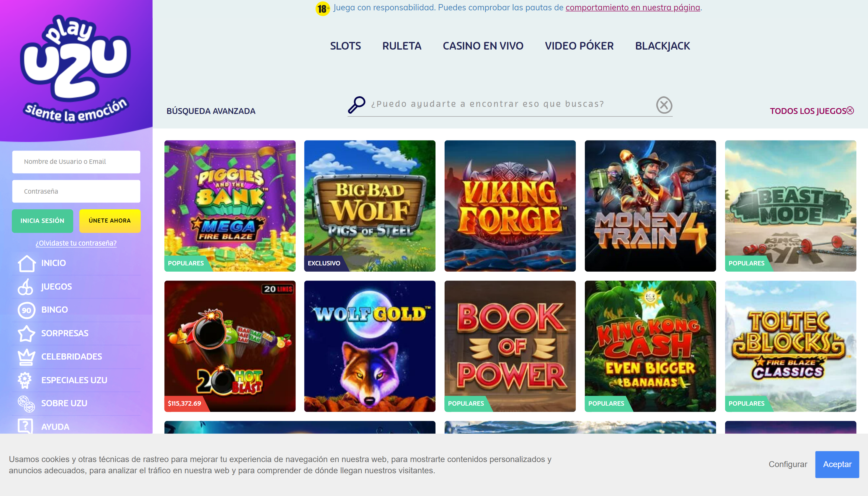Open ESPECIALES UZU in sidebar
Viewport: 868px width, 496px height.
click(x=74, y=380)
